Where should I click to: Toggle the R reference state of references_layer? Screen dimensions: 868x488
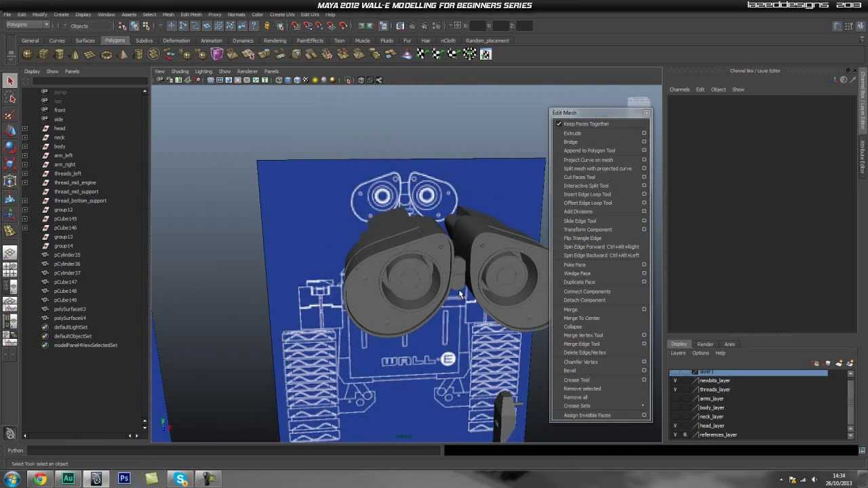pyautogui.click(x=685, y=434)
